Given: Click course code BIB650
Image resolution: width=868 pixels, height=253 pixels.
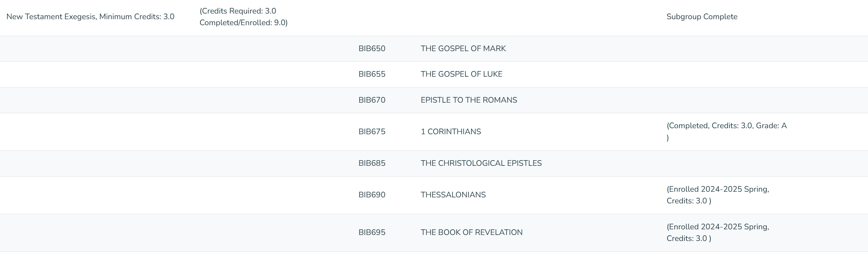Looking at the screenshot, I should [372, 48].
